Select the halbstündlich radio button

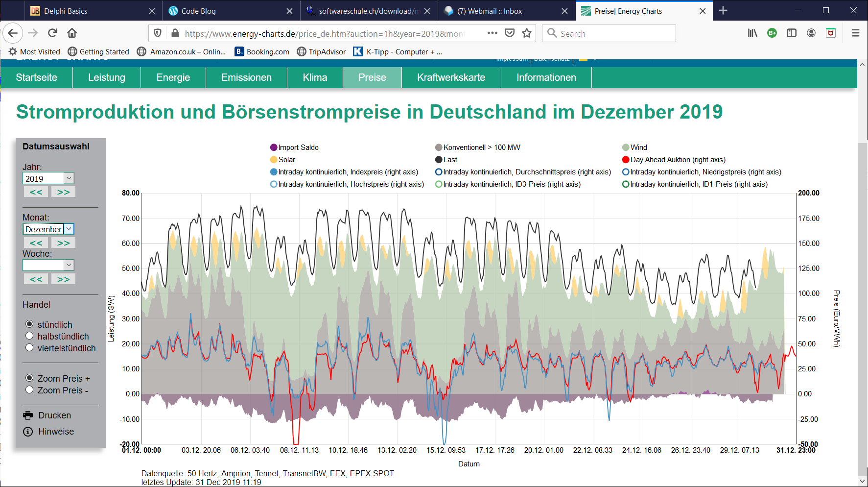click(x=29, y=336)
